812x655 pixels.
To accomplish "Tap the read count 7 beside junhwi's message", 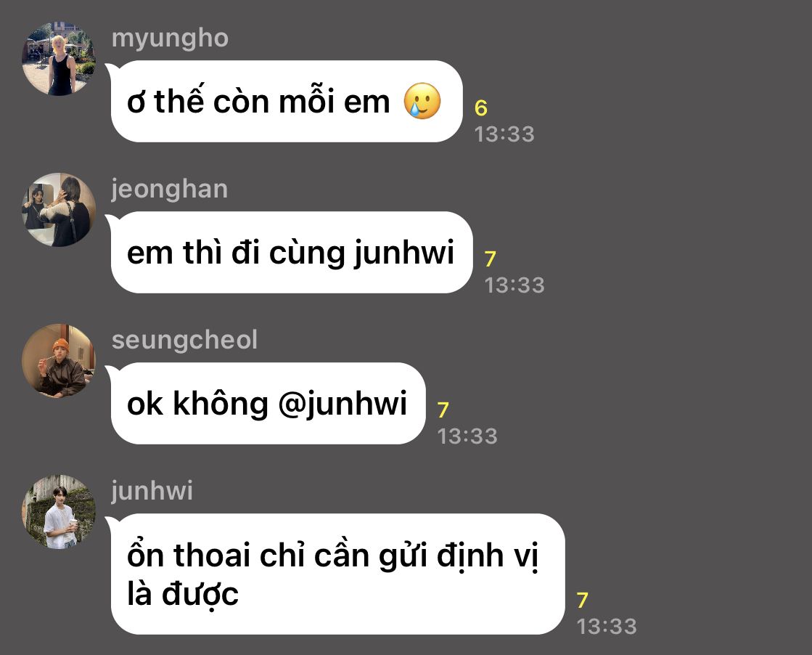I will tap(583, 600).
